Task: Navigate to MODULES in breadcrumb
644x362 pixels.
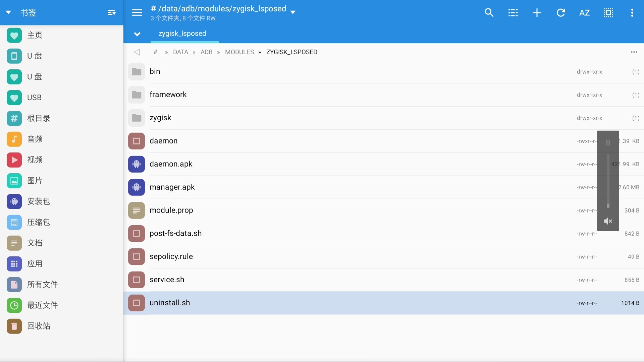Action: [x=239, y=52]
